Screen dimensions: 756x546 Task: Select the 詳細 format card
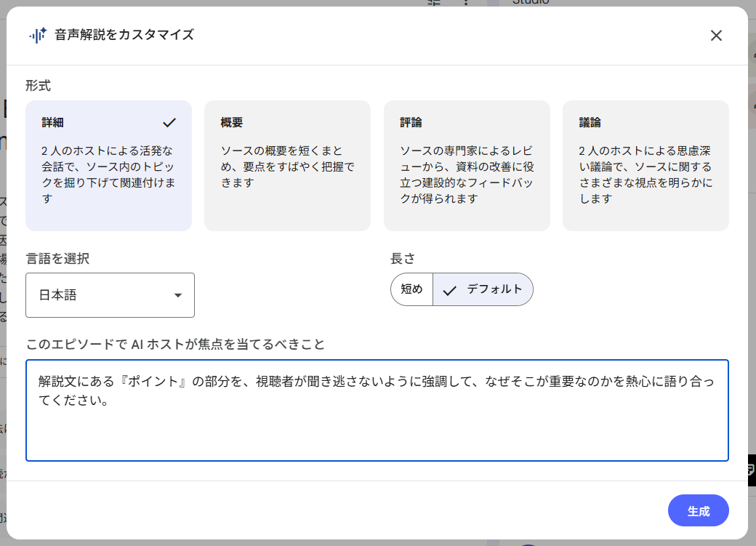click(x=108, y=166)
